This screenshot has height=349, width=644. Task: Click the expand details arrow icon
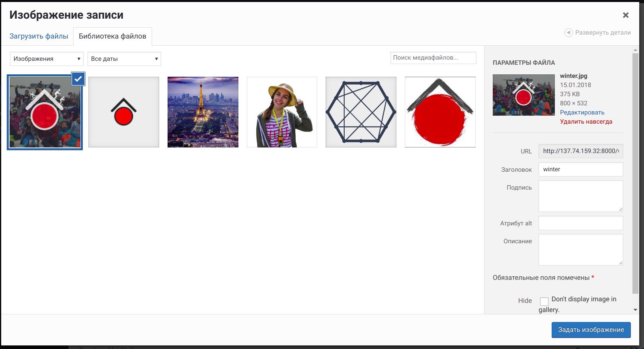pyautogui.click(x=568, y=33)
